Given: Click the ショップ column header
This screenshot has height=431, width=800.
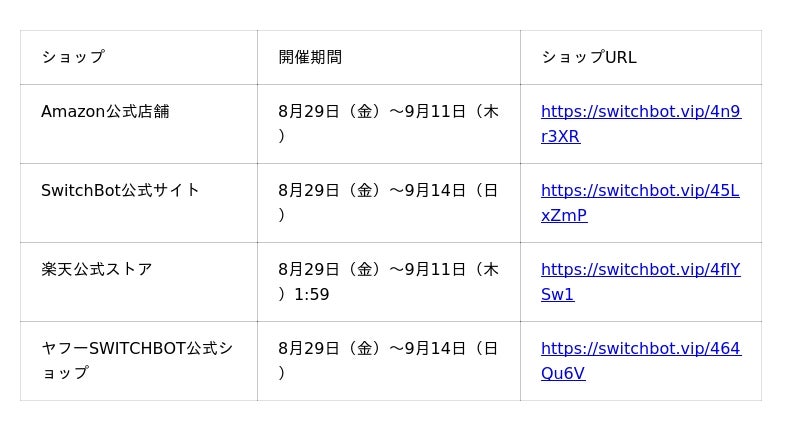Looking at the screenshot, I should 72,57.
